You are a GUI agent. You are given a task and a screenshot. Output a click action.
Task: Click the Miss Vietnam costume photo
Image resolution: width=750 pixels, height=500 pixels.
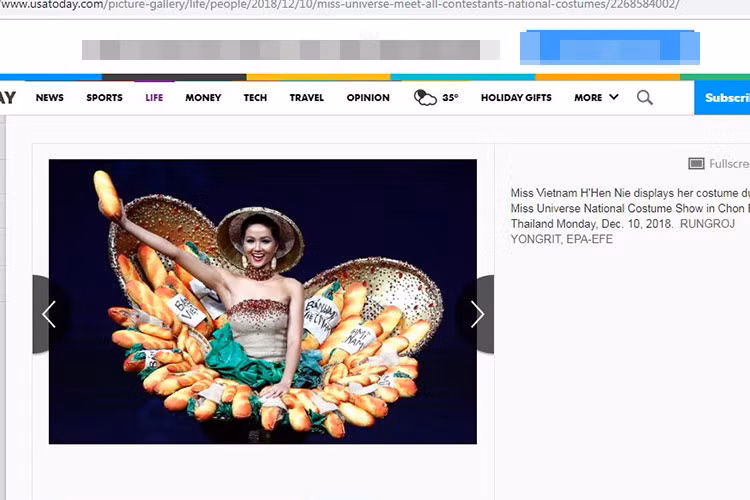click(263, 301)
